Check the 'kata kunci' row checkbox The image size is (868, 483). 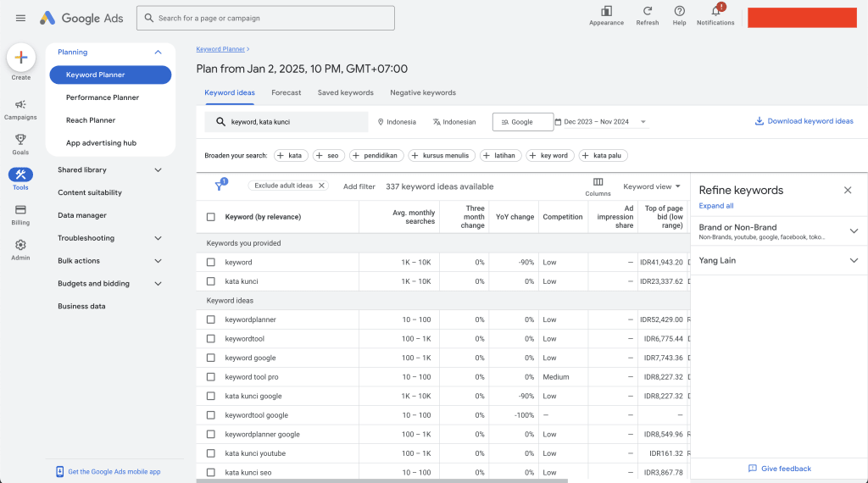coord(211,281)
